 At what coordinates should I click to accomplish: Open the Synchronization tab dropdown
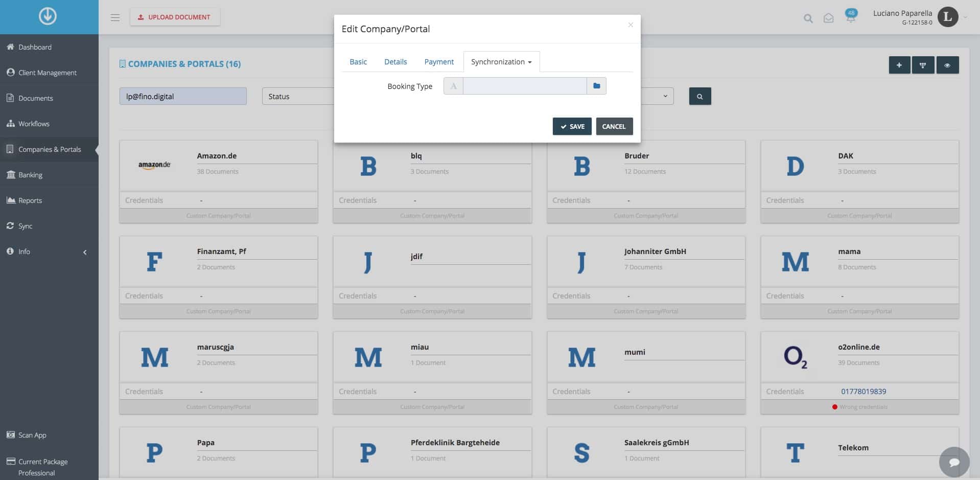(x=501, y=61)
